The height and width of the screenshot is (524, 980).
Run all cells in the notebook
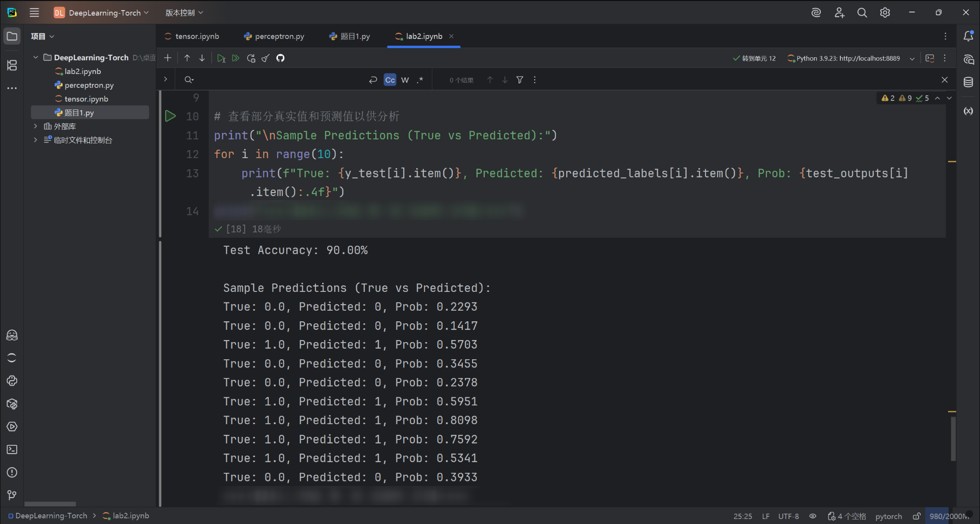(x=235, y=58)
